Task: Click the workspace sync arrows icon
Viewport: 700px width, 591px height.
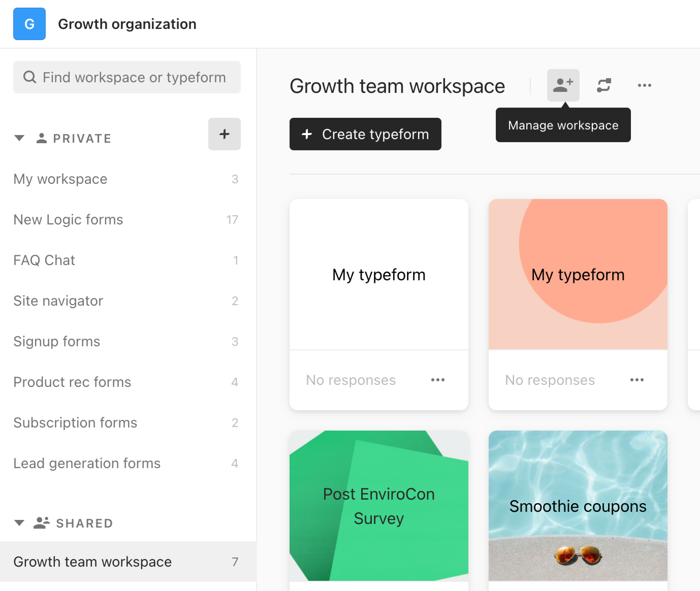Action: pos(604,85)
